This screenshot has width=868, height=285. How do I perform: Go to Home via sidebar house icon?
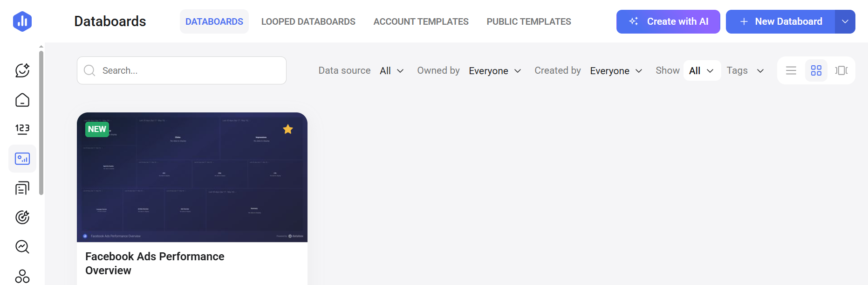(x=22, y=100)
